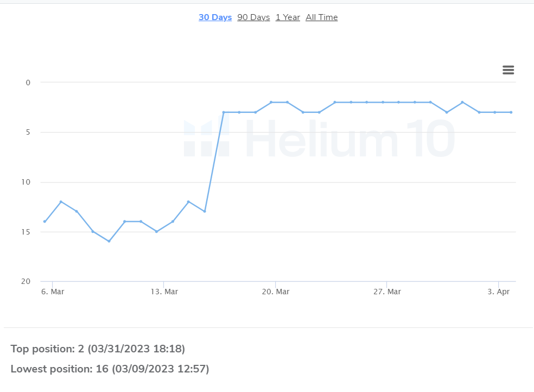Click the Top position summary text
The height and width of the screenshot is (392, 534).
[98, 349]
